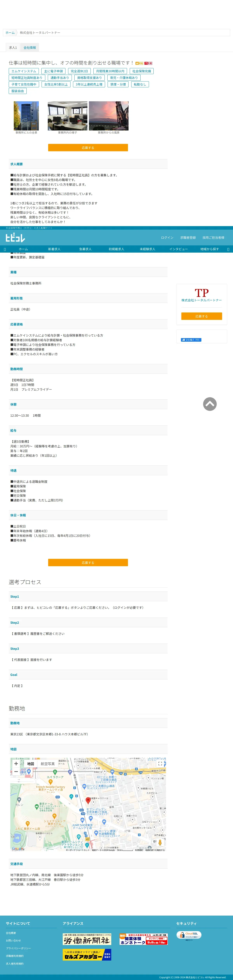Open the 事務所からの風景 photo
Screen dimensions: 233x980
(109, 116)
